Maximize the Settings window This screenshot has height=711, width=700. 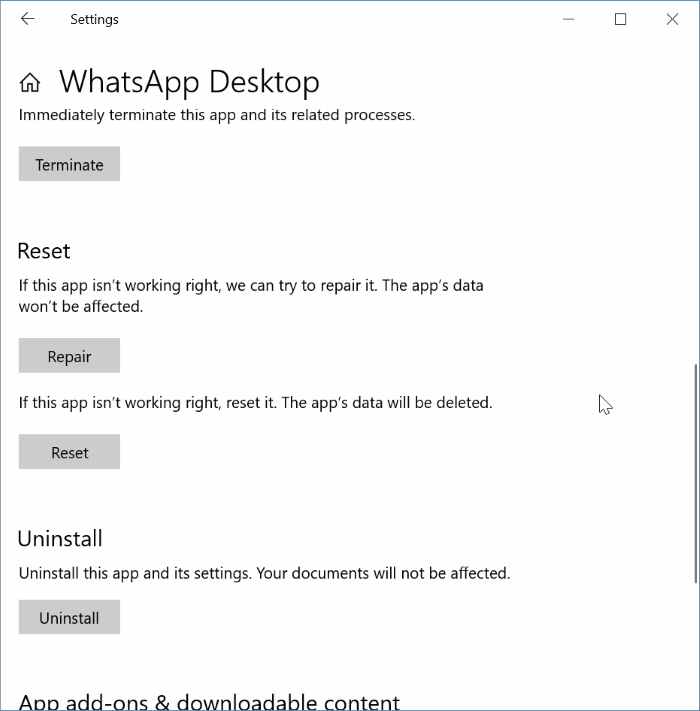coord(620,19)
